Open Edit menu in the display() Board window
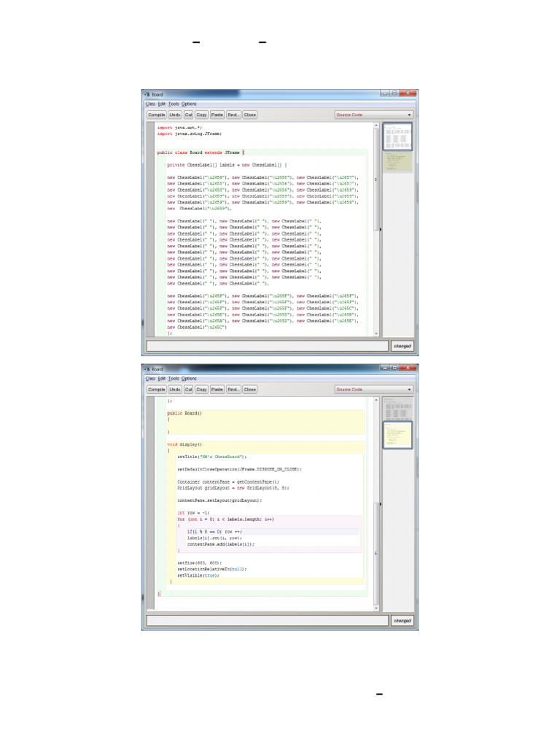Image resolution: width=560 pixels, height=747 pixels. (x=162, y=379)
